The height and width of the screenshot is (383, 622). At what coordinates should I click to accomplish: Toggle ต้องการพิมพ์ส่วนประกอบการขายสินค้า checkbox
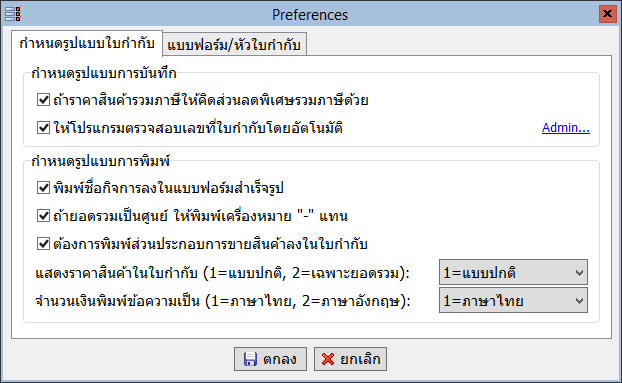pos(43,243)
